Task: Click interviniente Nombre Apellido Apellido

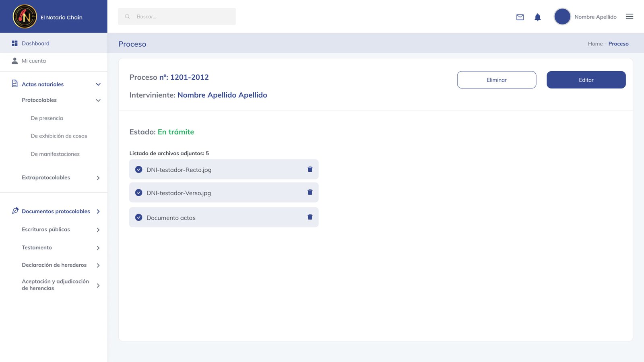Action: pyautogui.click(x=222, y=95)
